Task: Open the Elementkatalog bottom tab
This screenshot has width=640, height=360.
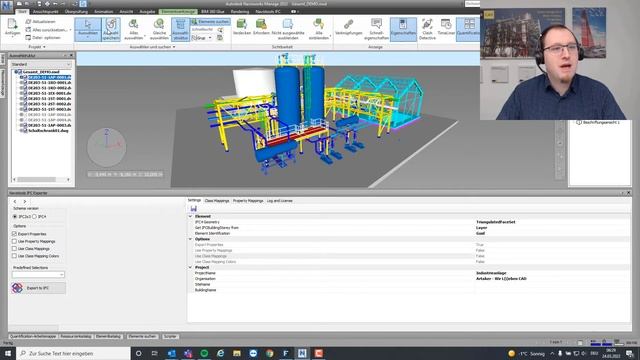Action: click(x=109, y=336)
